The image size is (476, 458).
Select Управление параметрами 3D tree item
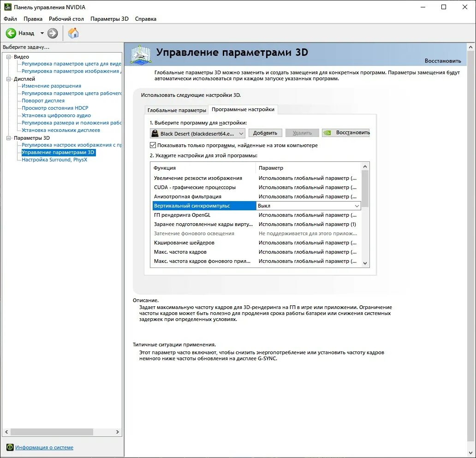click(x=58, y=152)
